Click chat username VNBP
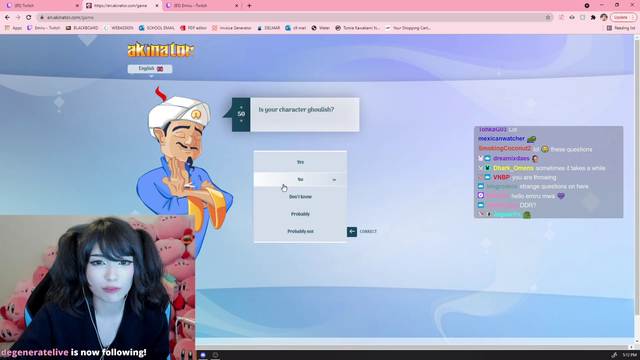This screenshot has height=360, width=640. pos(501,178)
